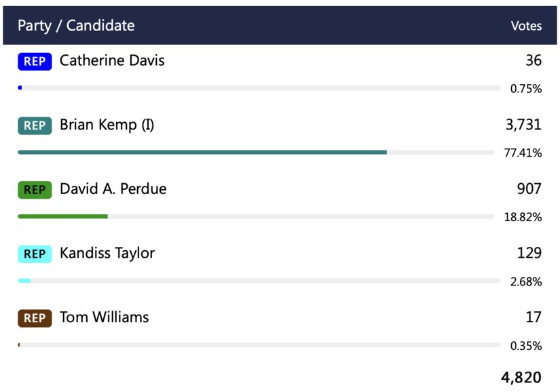560x392 pixels.
Task: Select the Party / Candidate column header
Action: [x=76, y=26]
